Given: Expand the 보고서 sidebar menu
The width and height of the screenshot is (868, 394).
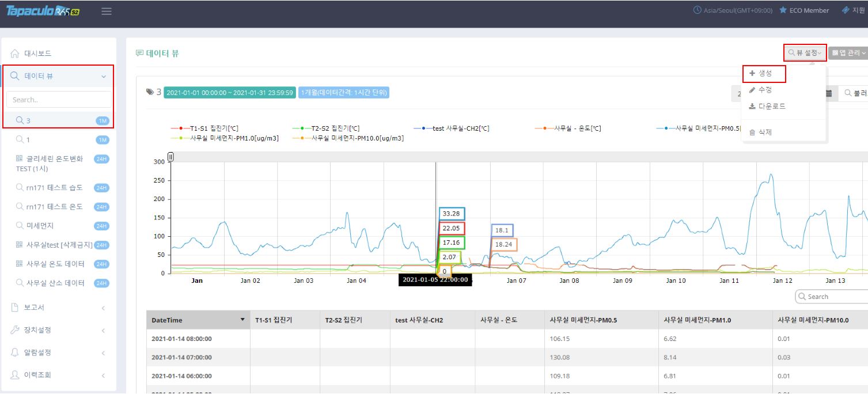Looking at the screenshot, I should pos(59,308).
